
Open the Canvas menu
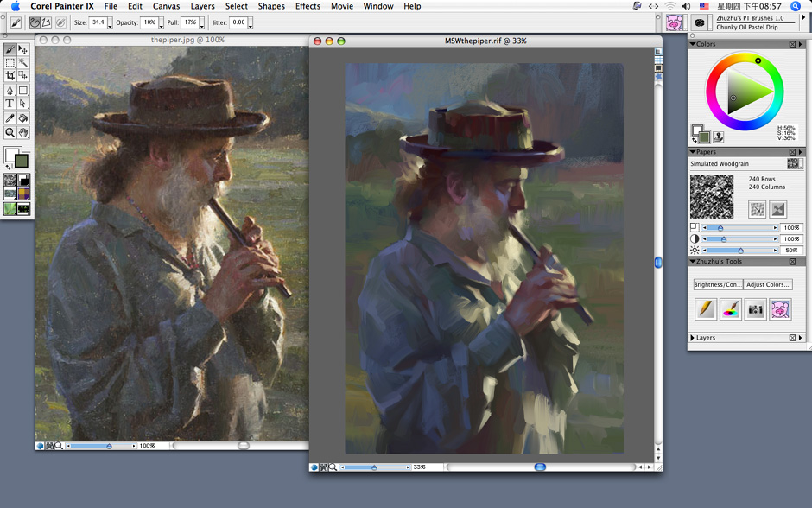click(166, 6)
